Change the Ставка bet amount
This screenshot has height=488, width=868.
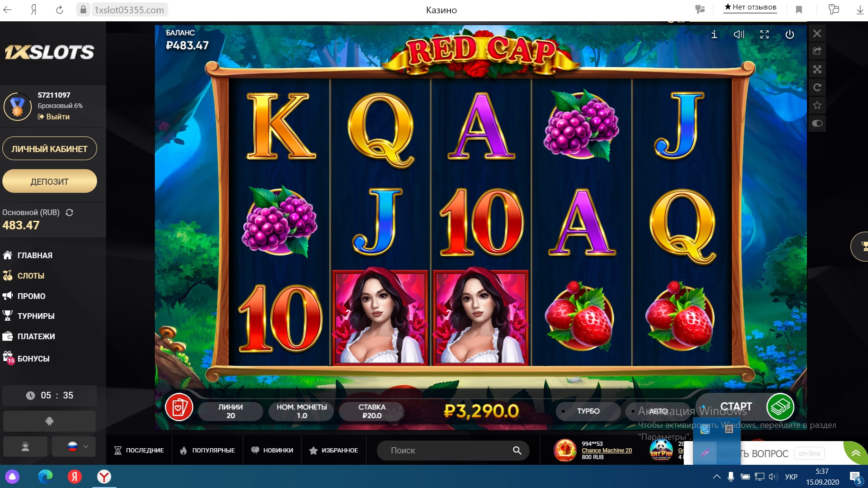point(372,411)
